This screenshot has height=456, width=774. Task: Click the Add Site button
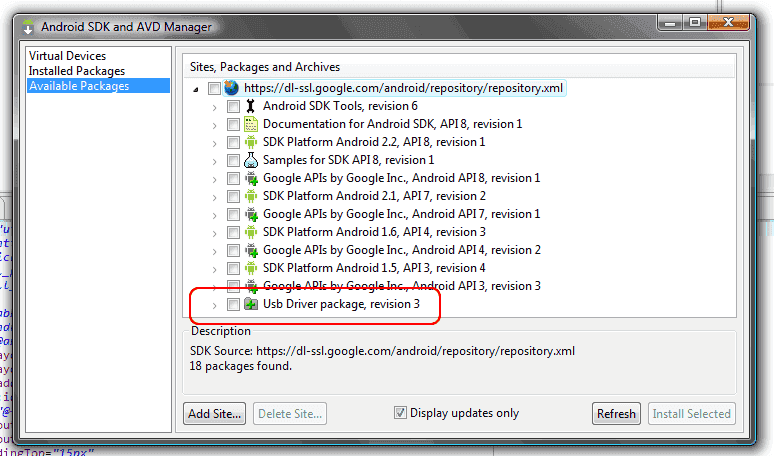[x=215, y=414]
